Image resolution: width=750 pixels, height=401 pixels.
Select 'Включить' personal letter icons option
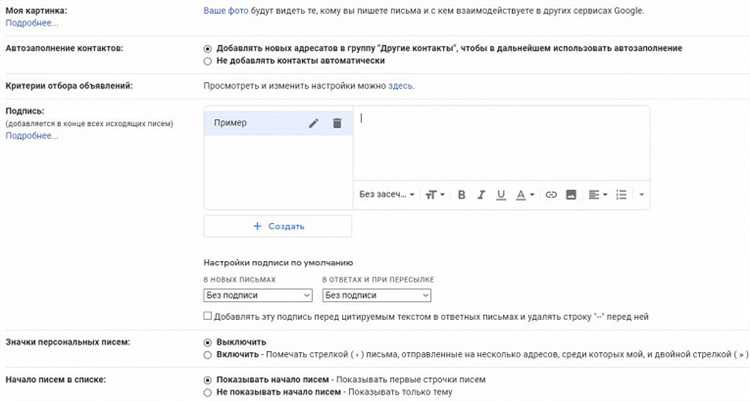[207, 355]
